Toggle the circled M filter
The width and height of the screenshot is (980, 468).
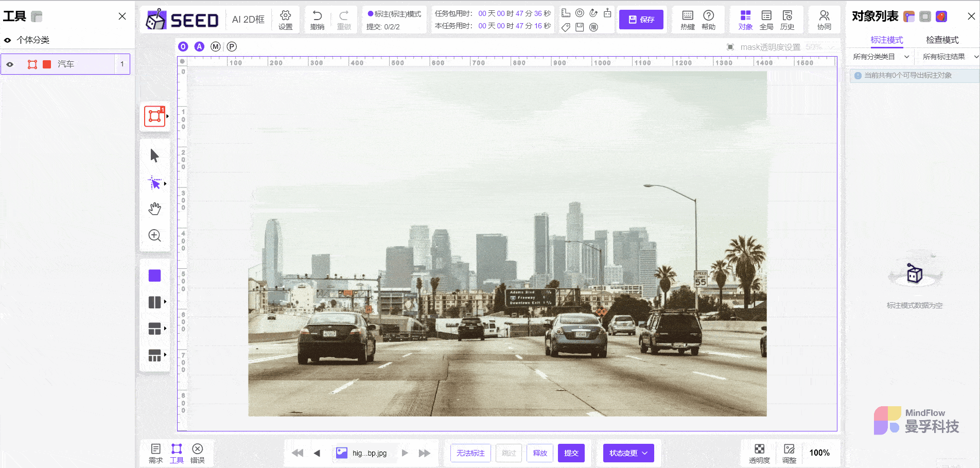pos(216,47)
